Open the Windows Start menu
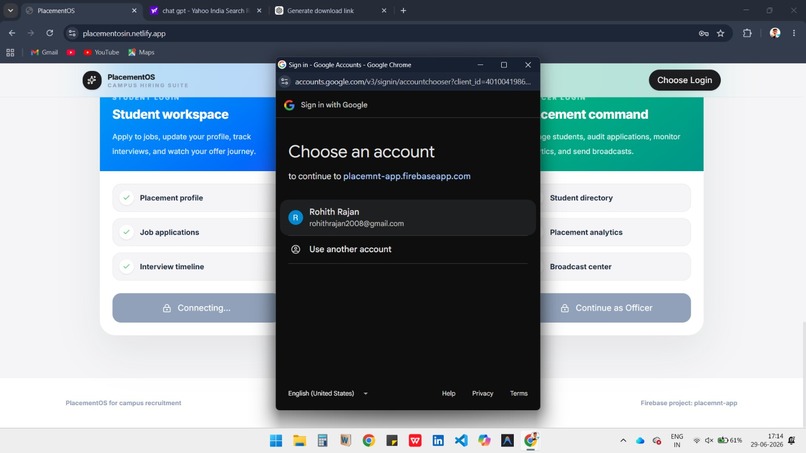This screenshot has width=806, height=453. pyautogui.click(x=276, y=441)
